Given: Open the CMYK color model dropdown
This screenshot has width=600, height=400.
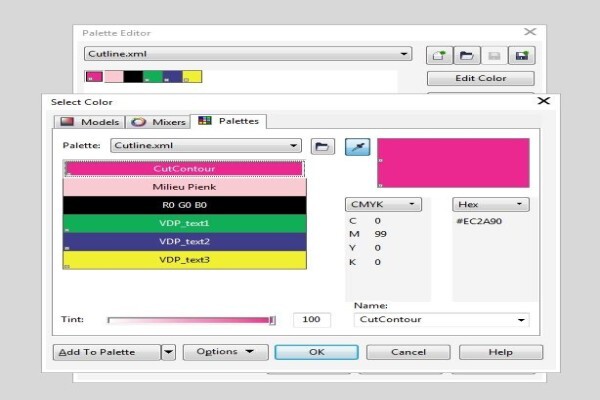Looking at the screenshot, I should [383, 204].
